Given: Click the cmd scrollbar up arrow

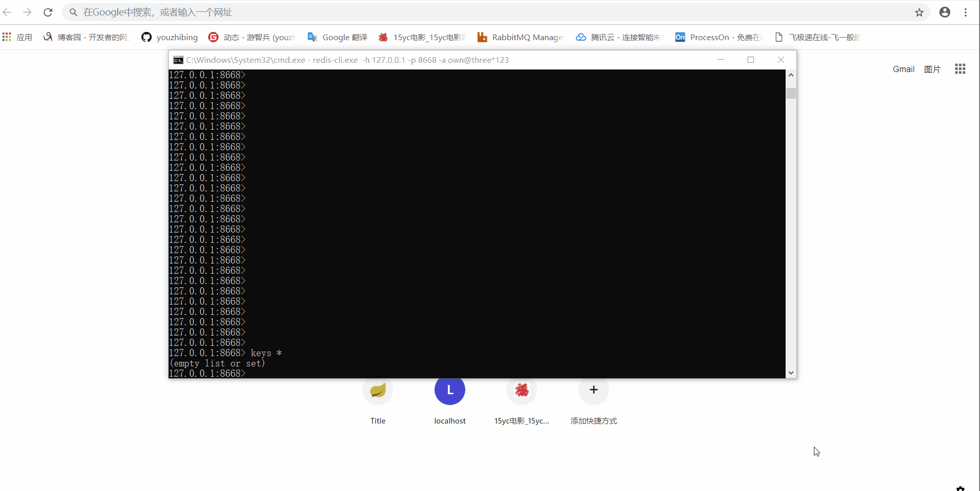Looking at the screenshot, I should (791, 75).
